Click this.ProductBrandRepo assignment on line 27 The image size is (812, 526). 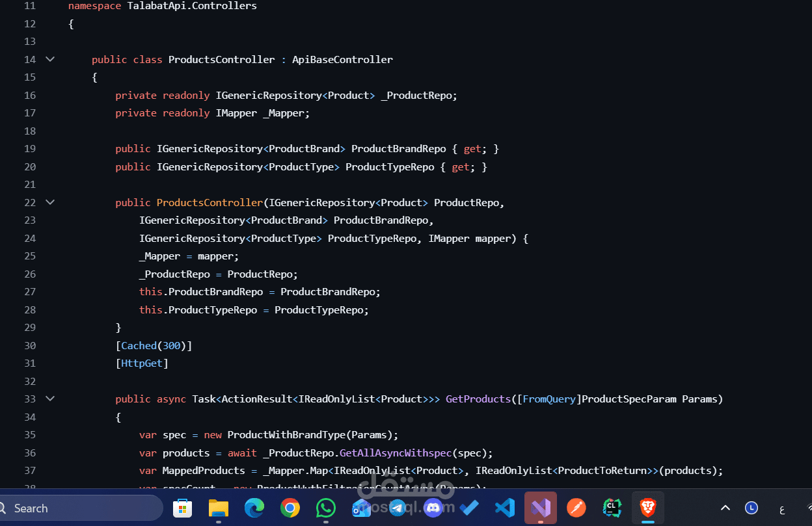point(260,292)
